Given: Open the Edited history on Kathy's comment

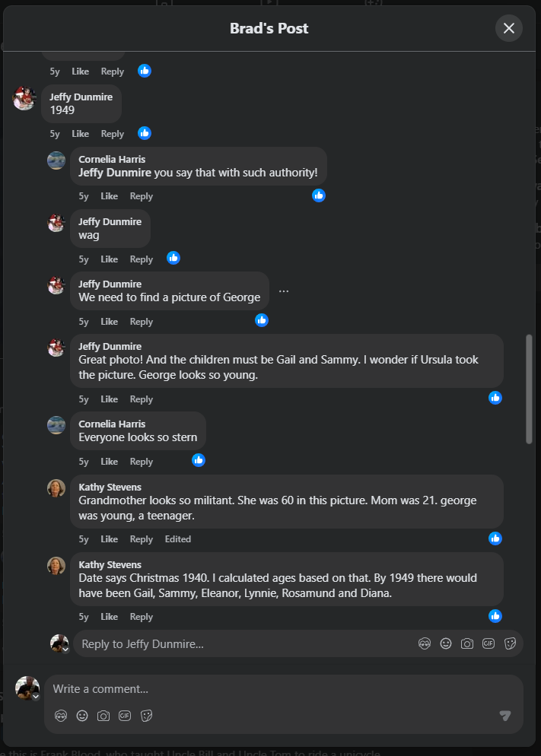Looking at the screenshot, I should [178, 539].
